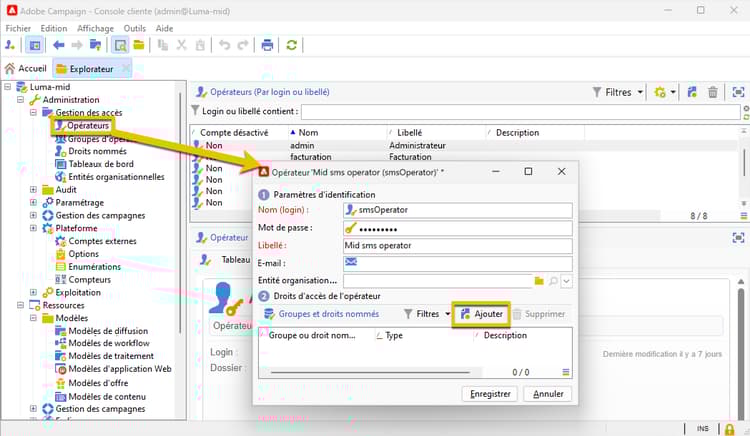Collapse the Luma-mid root node
750x436 pixels.
[x=8, y=87]
